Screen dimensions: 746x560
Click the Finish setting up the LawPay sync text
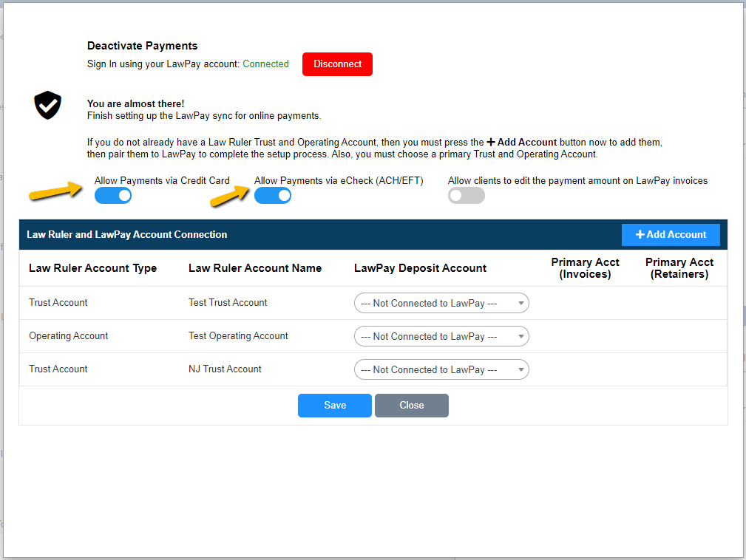[204, 116]
